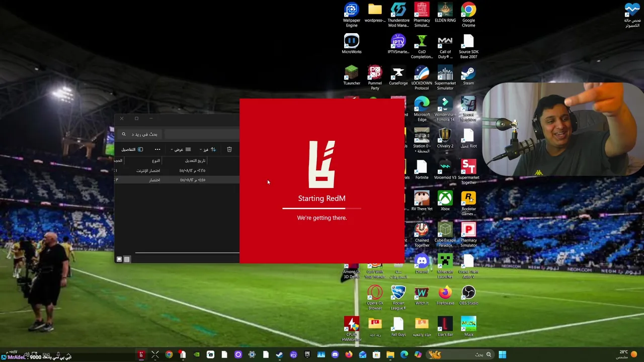
Task: Open Cube Escape Paradox desktop icon
Action: pyautogui.click(x=445, y=234)
